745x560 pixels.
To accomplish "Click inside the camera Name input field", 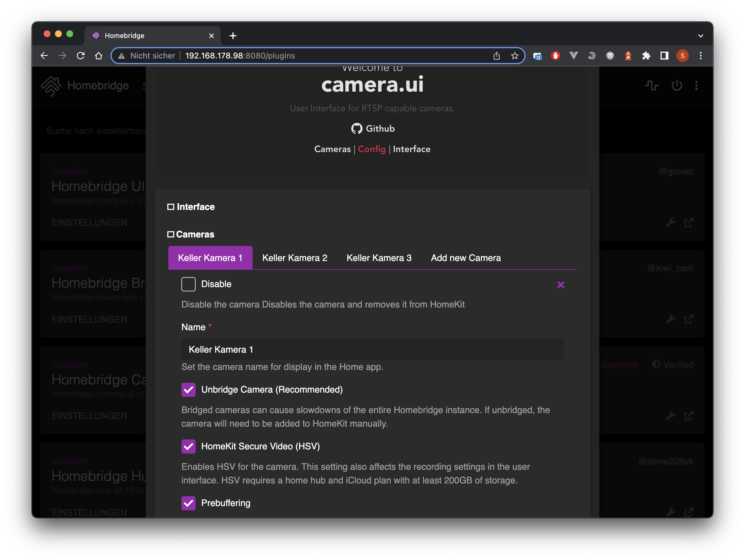I will click(x=371, y=350).
